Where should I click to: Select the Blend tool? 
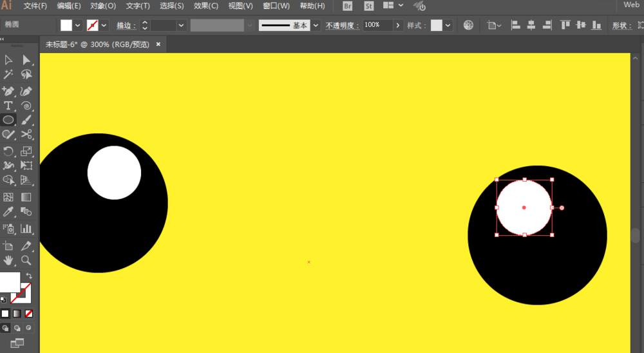[x=26, y=212]
